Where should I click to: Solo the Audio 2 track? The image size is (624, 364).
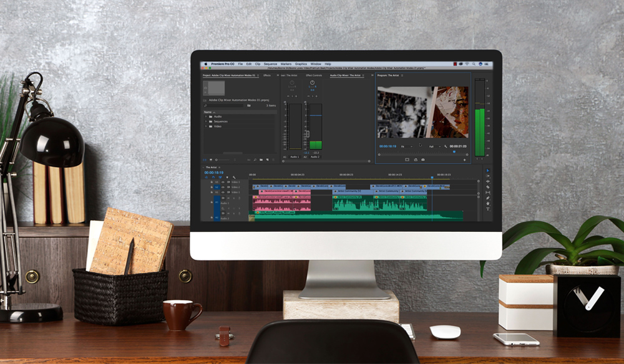(234, 212)
